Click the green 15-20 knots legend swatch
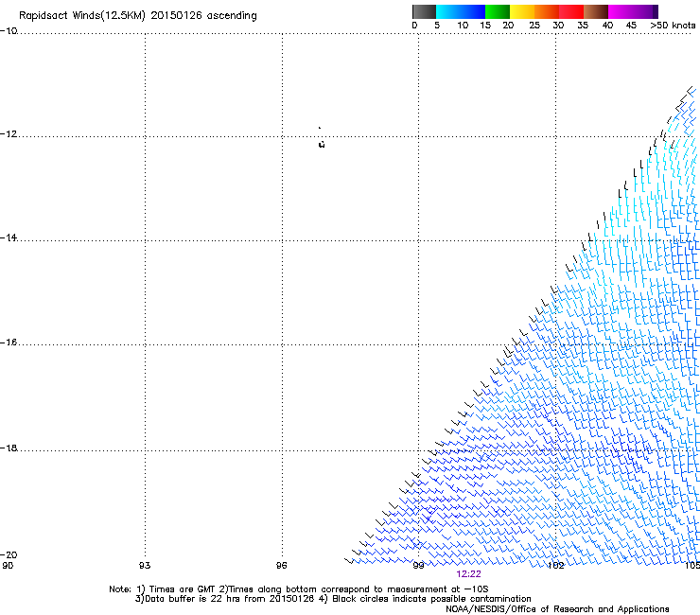The height and width of the screenshot is (615, 700). (498, 11)
